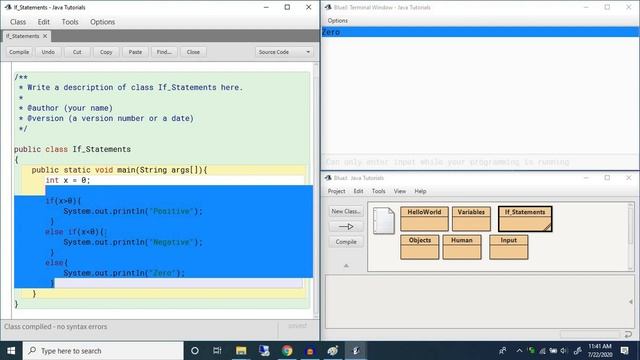Open Edit menu in BlueJ main window

[x=358, y=191]
